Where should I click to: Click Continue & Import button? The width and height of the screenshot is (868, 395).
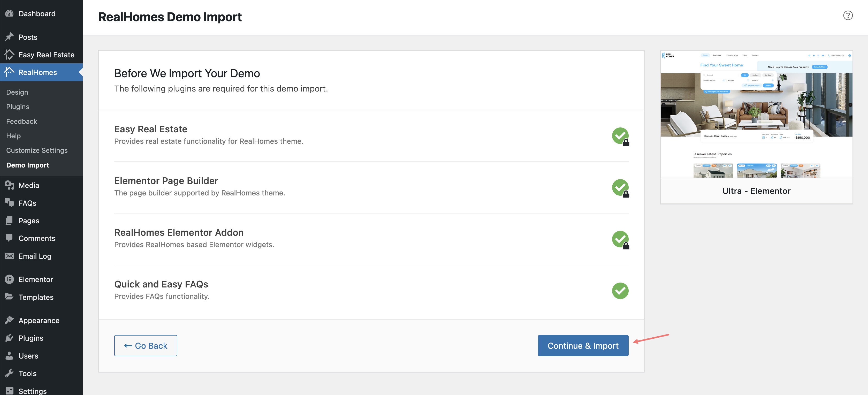583,345
